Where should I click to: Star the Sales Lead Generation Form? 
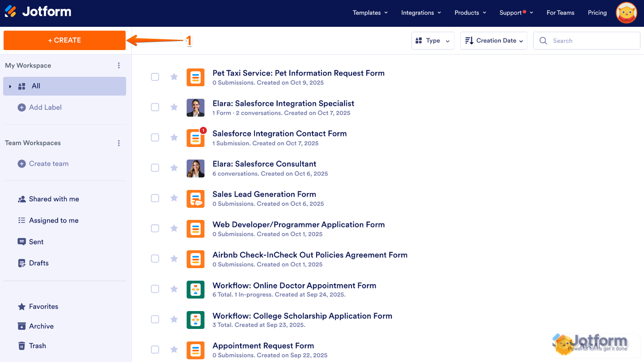tap(174, 198)
